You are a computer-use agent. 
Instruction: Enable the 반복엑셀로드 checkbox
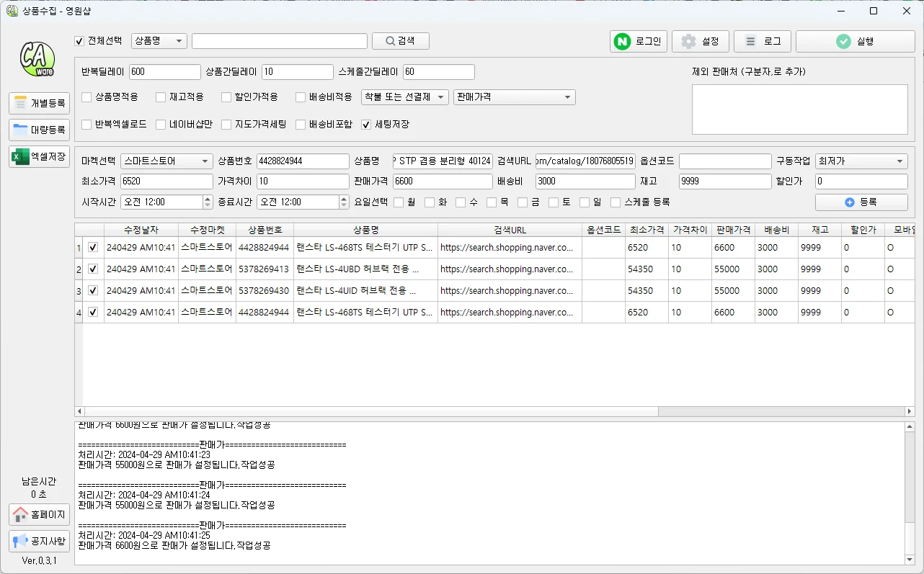tap(86, 125)
